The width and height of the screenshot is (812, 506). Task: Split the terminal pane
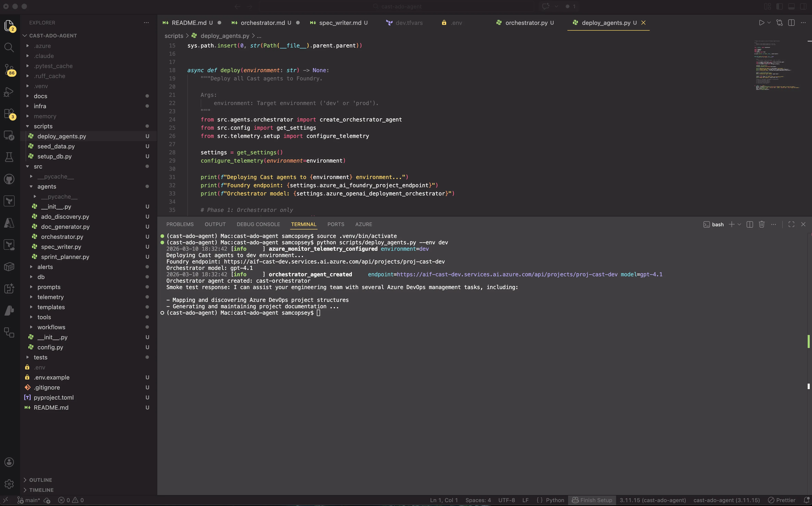[749, 224]
